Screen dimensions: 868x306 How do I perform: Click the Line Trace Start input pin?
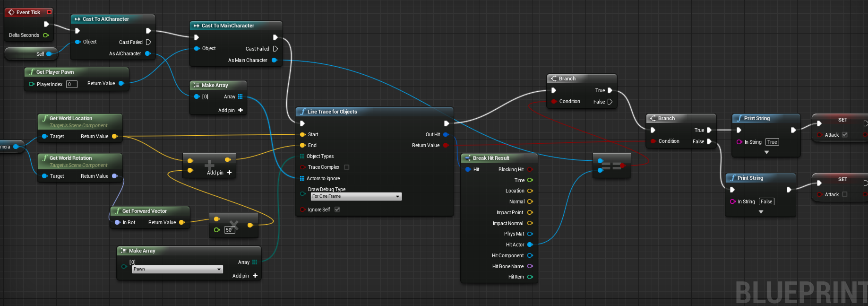tap(302, 134)
